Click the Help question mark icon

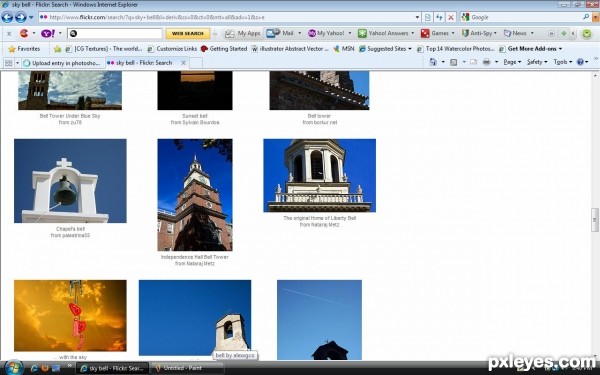[x=580, y=62]
